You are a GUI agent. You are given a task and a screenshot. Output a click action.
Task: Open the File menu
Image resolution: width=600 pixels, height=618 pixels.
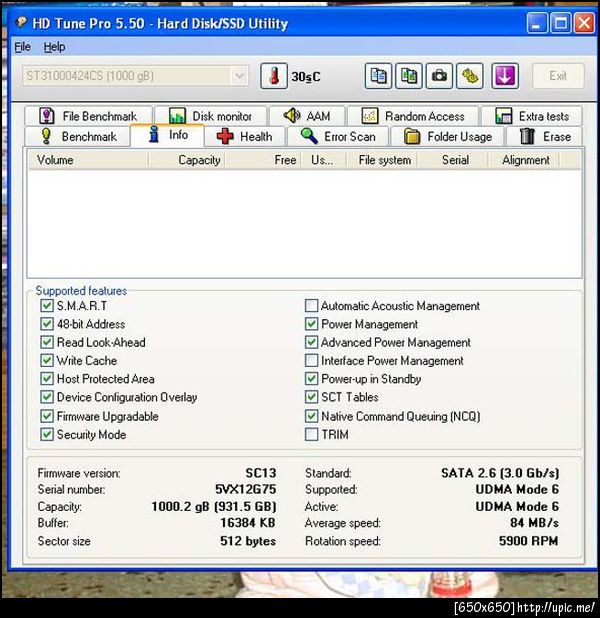(22, 47)
